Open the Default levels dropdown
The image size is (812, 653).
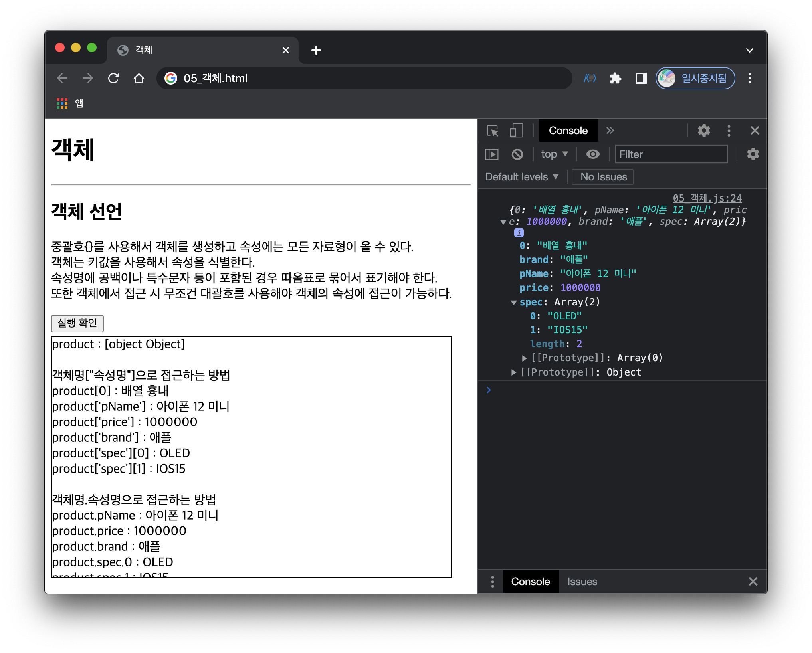point(521,177)
